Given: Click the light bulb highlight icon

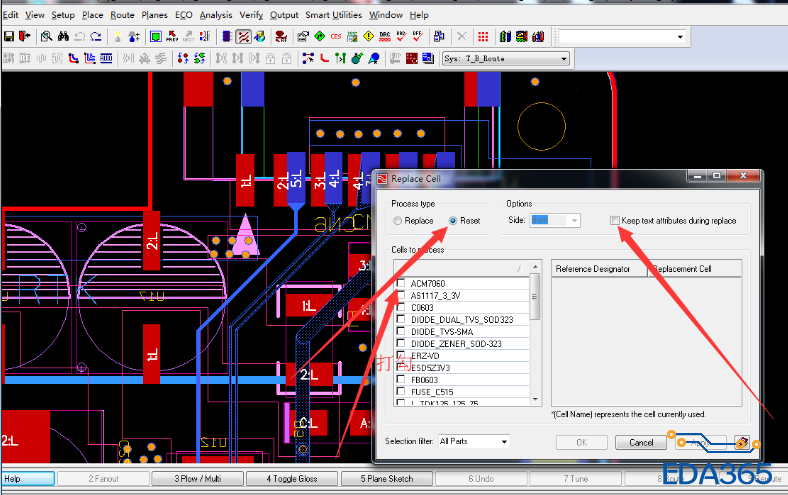Looking at the screenshot, I should pos(117,37).
